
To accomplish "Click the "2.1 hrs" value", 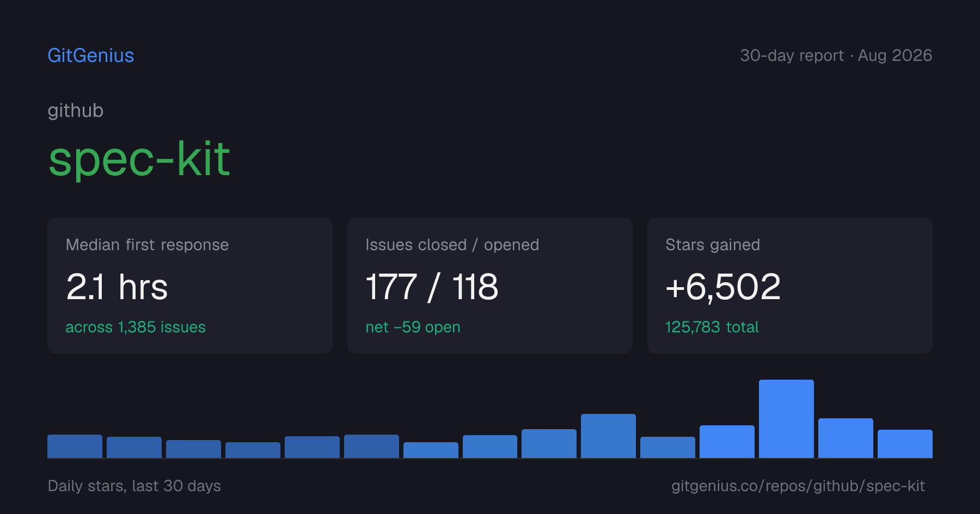I will click(x=117, y=287).
